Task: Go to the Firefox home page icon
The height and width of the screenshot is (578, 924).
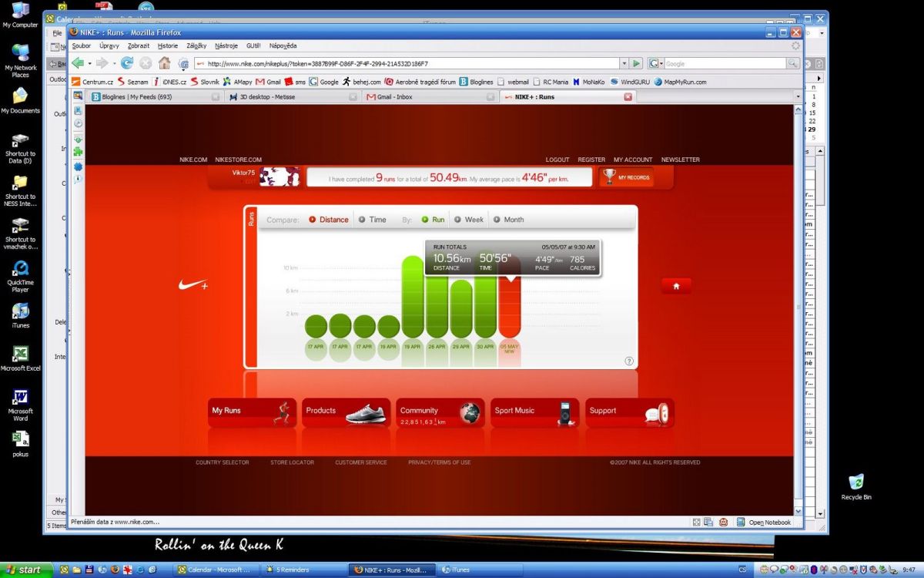Action: pos(165,63)
